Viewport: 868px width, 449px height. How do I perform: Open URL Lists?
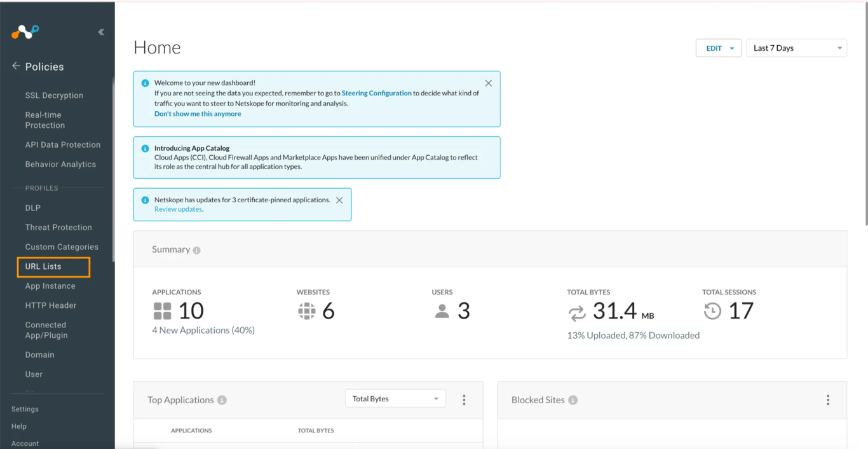pos(43,266)
